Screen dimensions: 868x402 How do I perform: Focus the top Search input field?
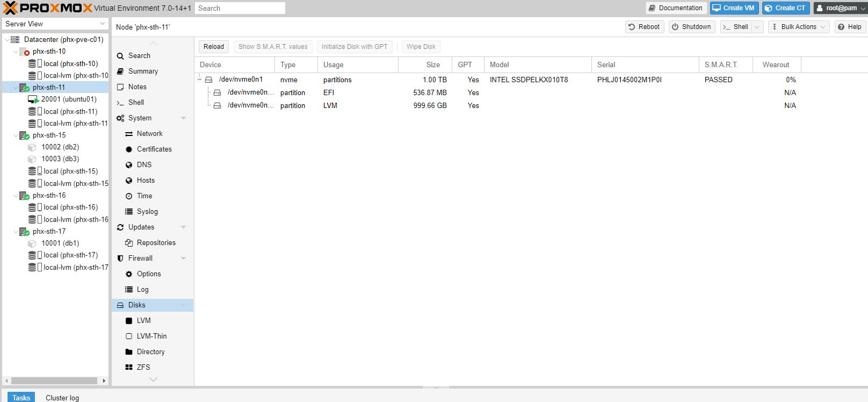click(x=240, y=8)
